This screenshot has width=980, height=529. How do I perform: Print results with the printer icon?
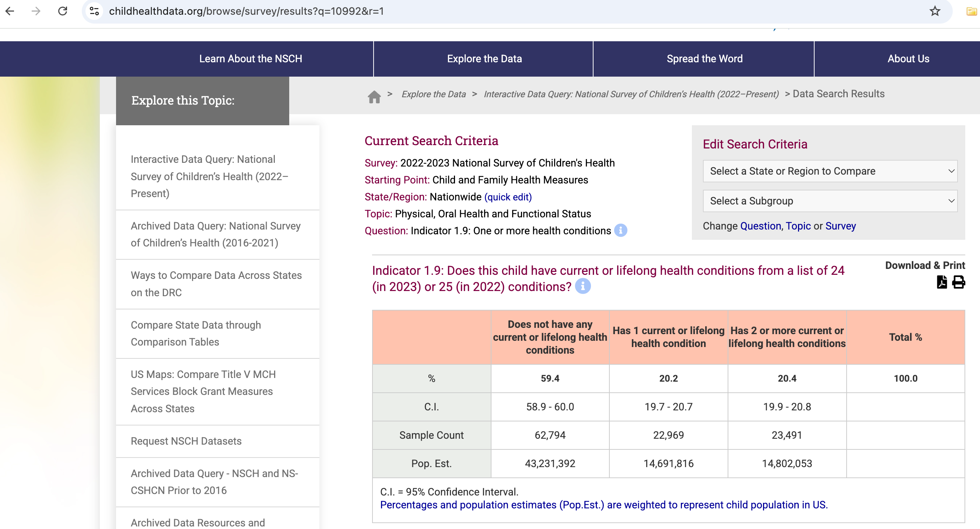tap(958, 282)
